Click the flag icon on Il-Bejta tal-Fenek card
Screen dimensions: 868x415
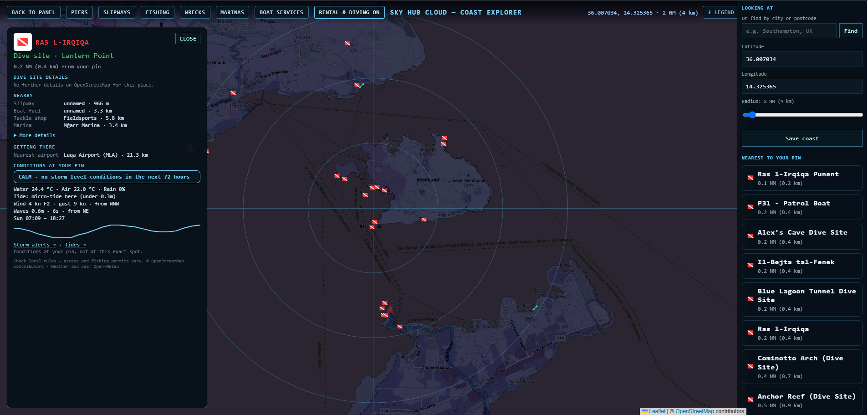click(x=750, y=266)
